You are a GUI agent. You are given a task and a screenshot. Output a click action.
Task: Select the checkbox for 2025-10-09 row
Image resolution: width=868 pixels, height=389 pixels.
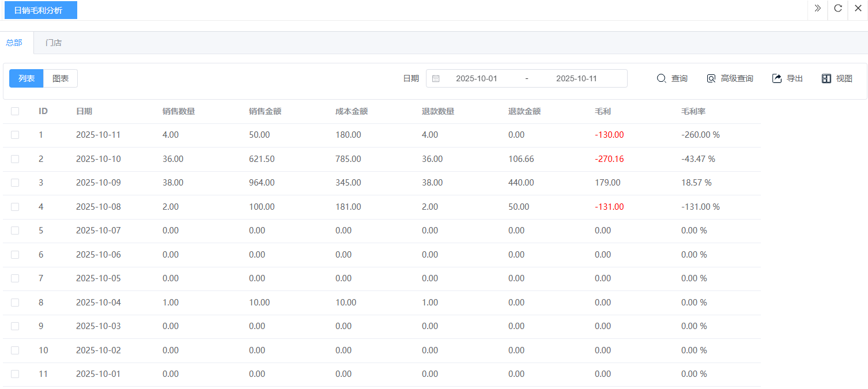[15, 183]
